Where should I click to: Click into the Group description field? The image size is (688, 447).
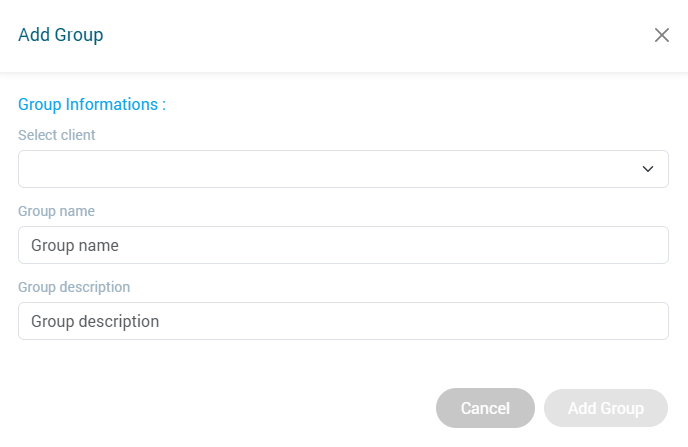343,321
